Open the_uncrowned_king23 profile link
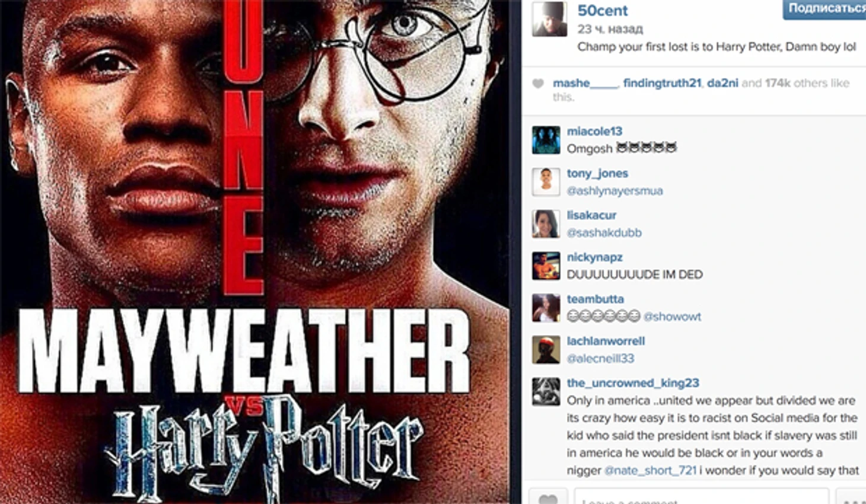The width and height of the screenshot is (866, 504). 633,383
